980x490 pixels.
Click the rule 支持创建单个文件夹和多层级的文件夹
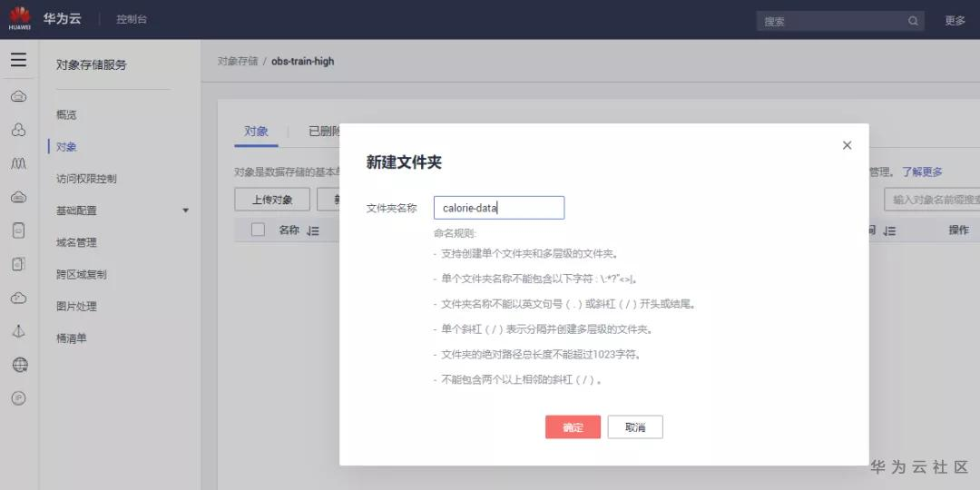[525, 254]
